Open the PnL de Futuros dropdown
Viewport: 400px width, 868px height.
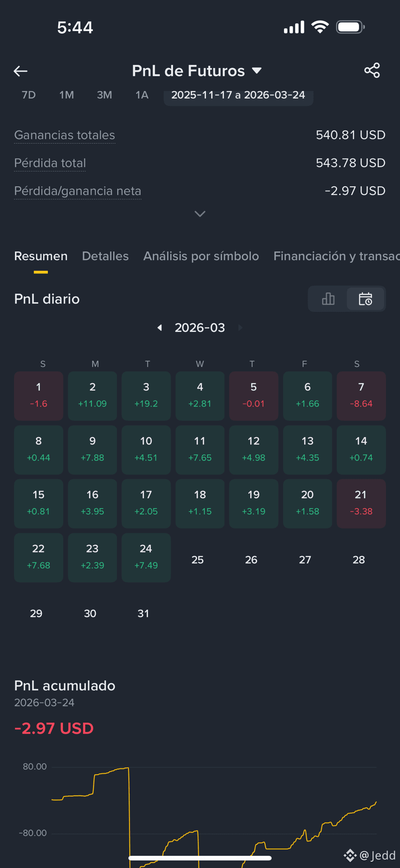click(197, 71)
